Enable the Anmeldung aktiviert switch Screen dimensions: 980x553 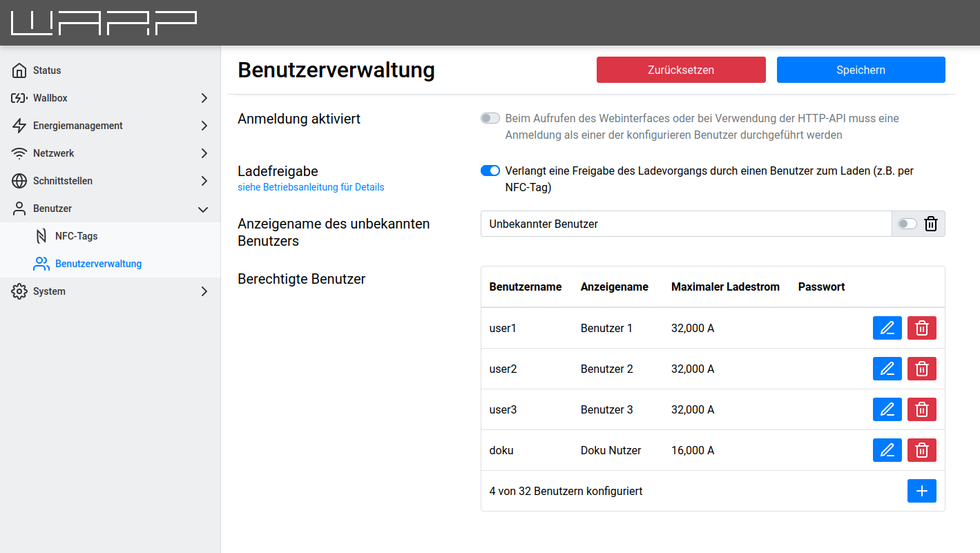(490, 119)
